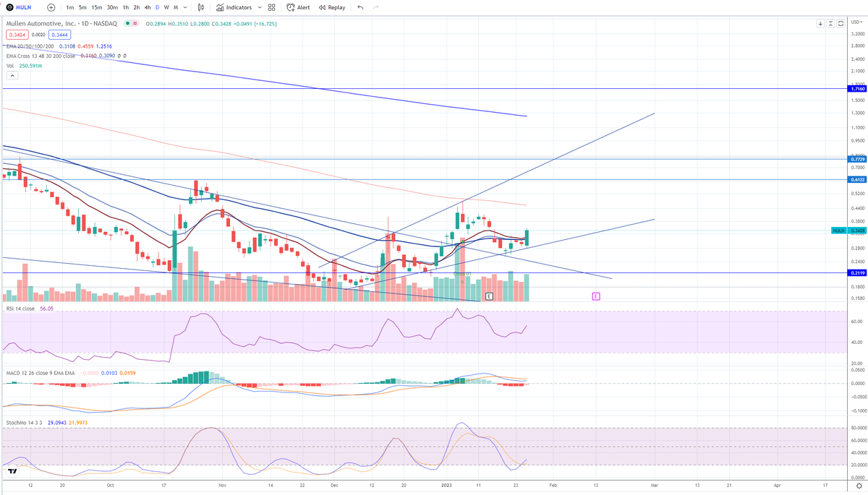Viewport: 868px width, 495px height.
Task: Open candlestick chart style selector
Action: click(200, 7)
